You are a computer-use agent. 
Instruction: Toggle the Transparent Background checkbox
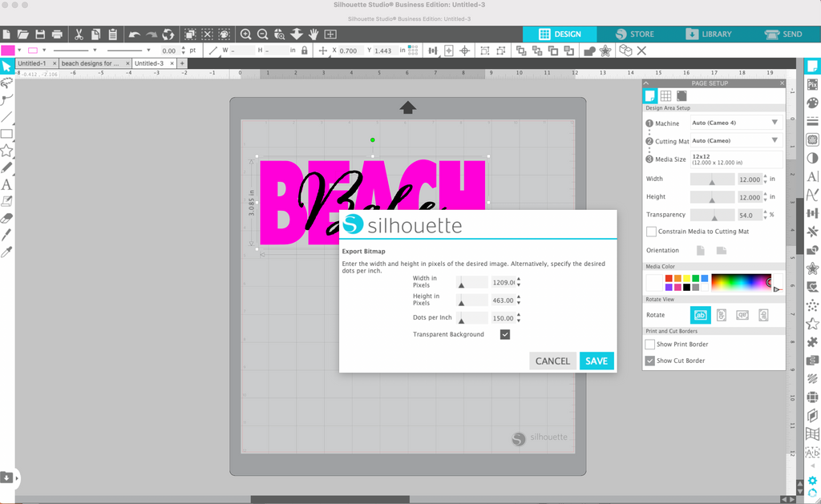click(x=505, y=334)
